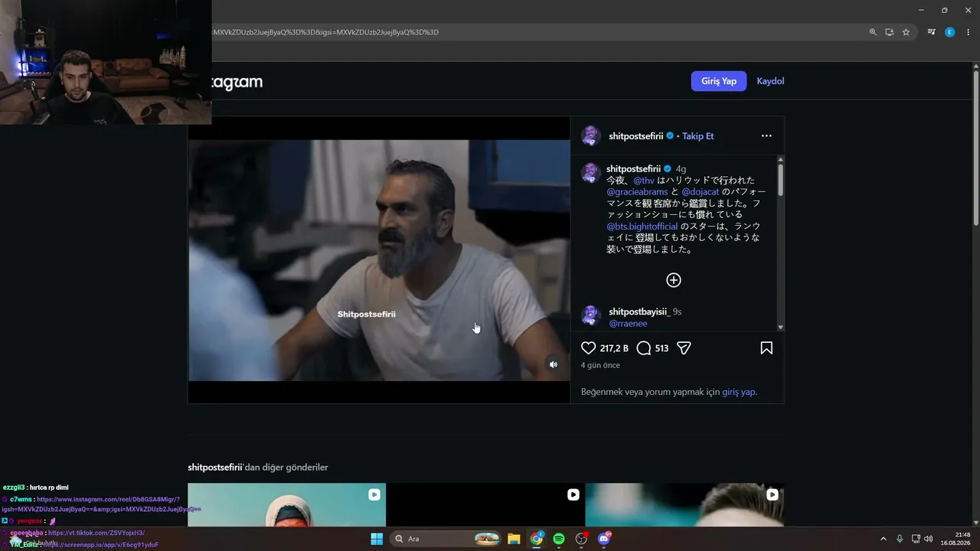This screenshot has width=980, height=551.
Task: Toggle the video mute speaker button
Action: click(554, 364)
